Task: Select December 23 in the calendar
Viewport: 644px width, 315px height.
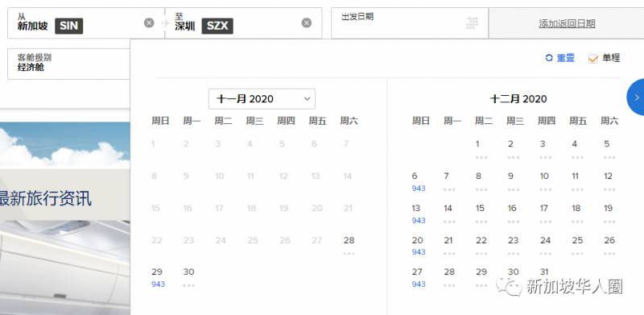Action: (513, 246)
